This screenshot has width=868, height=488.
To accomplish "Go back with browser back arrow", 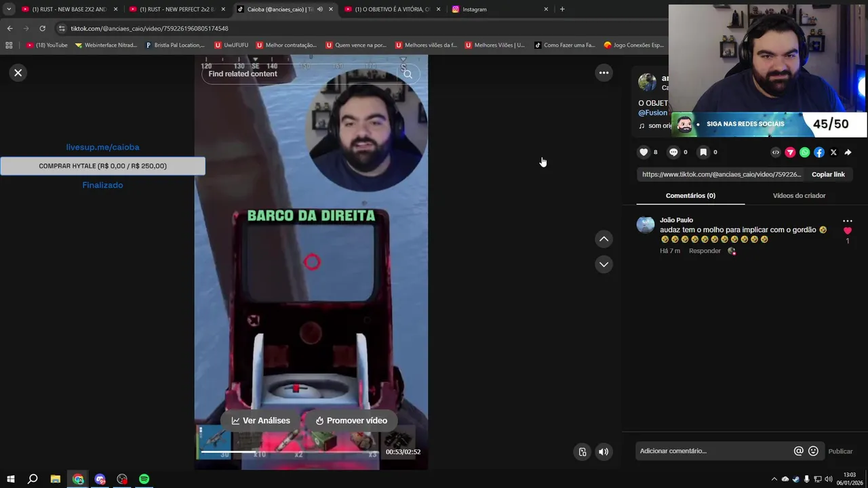I will [9, 28].
